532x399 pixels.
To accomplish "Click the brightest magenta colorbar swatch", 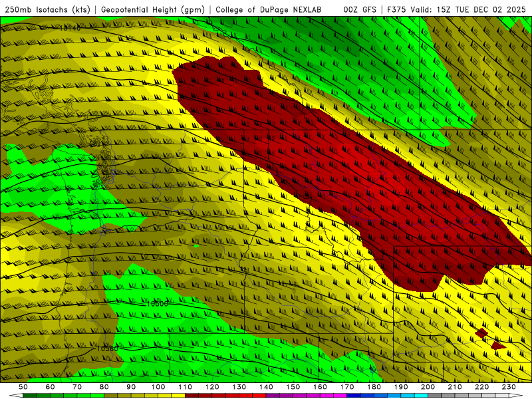I will click(340, 396).
